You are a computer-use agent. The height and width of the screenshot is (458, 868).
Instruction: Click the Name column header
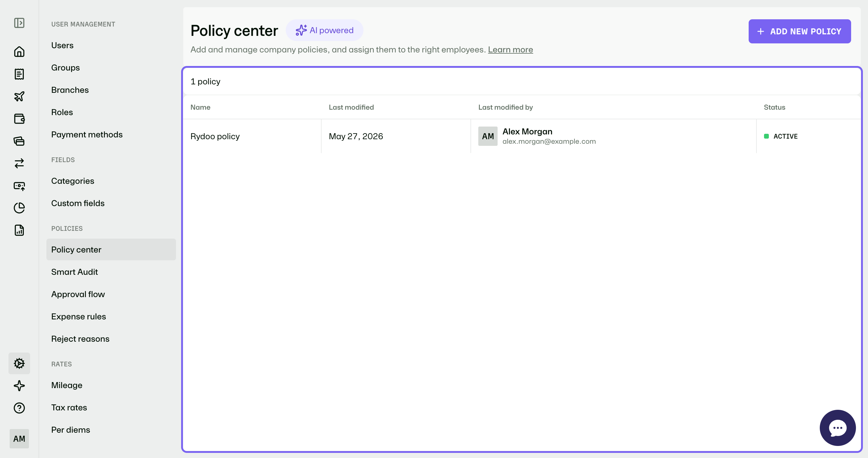[200, 107]
